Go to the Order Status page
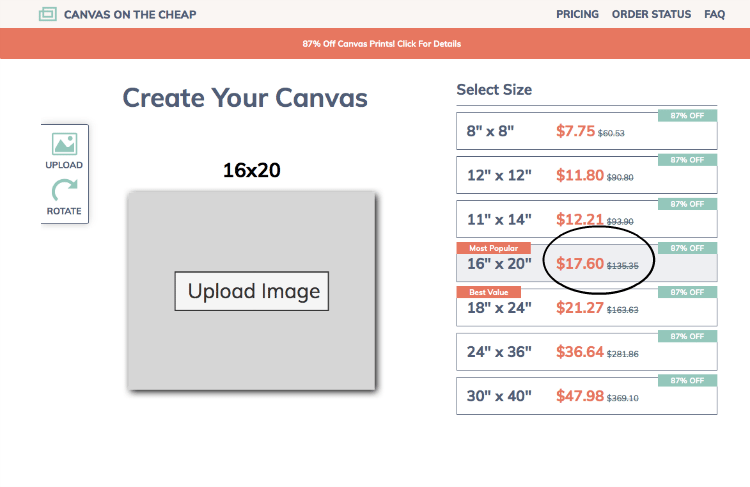The image size is (750, 487). (651, 14)
